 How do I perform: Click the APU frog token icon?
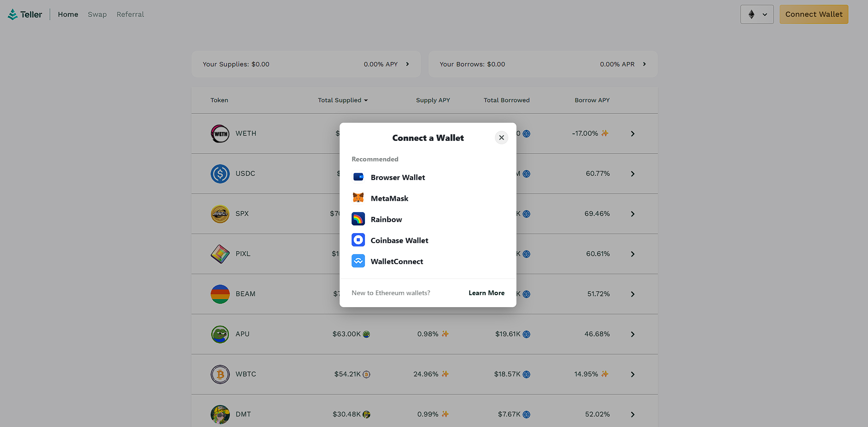[x=220, y=334]
